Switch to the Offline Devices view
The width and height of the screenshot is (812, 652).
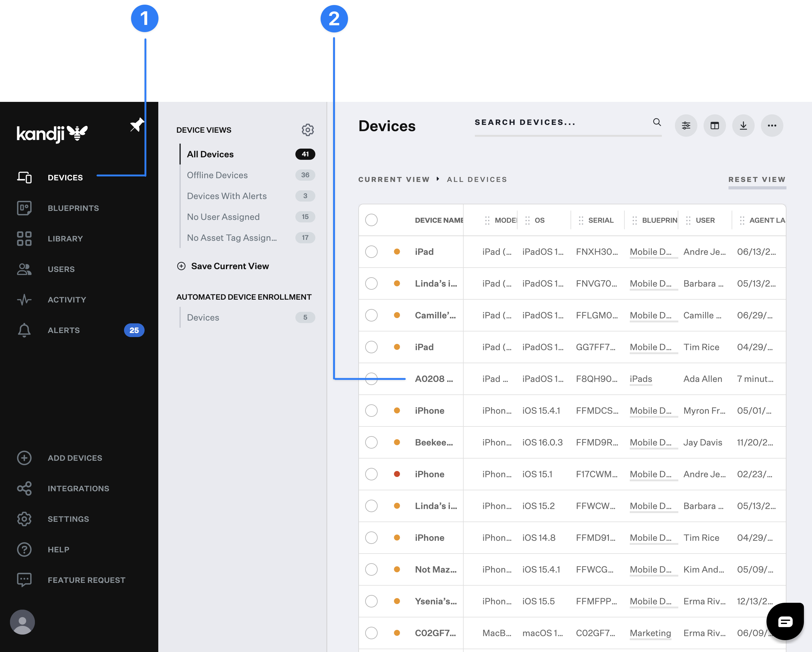(217, 175)
